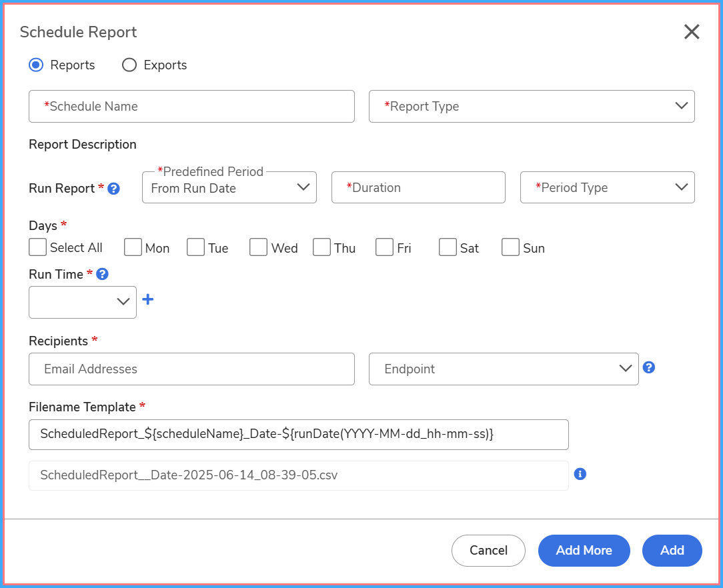Screen dimensions: 723x588
Task: Expand the Endpoint dropdown
Action: coord(504,369)
